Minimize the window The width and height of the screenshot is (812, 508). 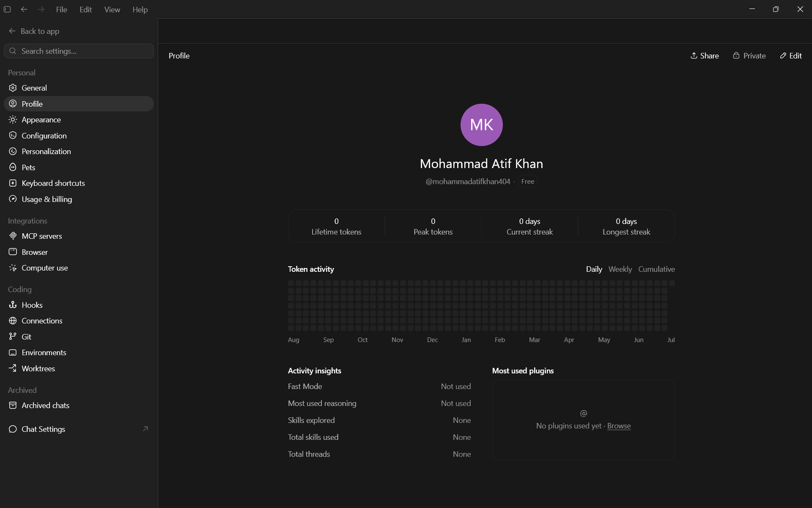tap(752, 9)
